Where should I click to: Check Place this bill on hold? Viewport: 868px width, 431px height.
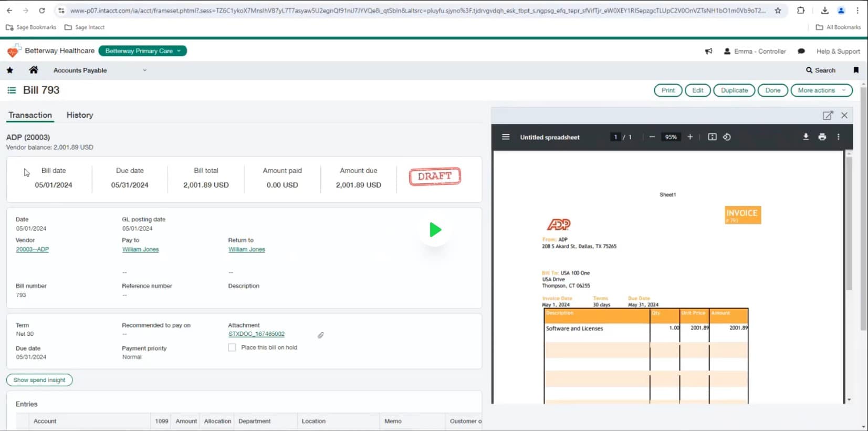pyautogui.click(x=232, y=347)
